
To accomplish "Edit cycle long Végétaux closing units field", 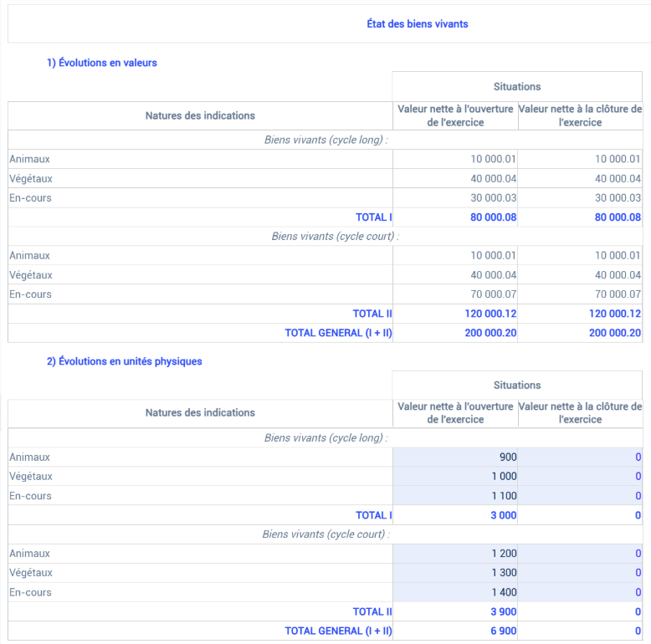I will [580, 476].
